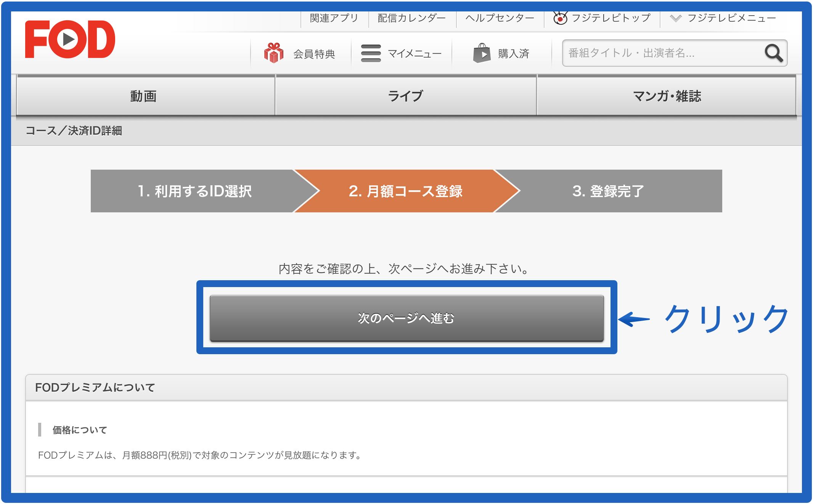Go to ヘルプセンター
This screenshot has width=813, height=504.
click(500, 18)
